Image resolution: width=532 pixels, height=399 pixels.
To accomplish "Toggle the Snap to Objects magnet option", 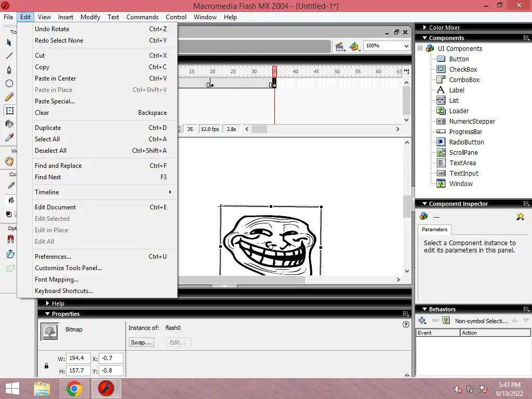I will pyautogui.click(x=10, y=240).
